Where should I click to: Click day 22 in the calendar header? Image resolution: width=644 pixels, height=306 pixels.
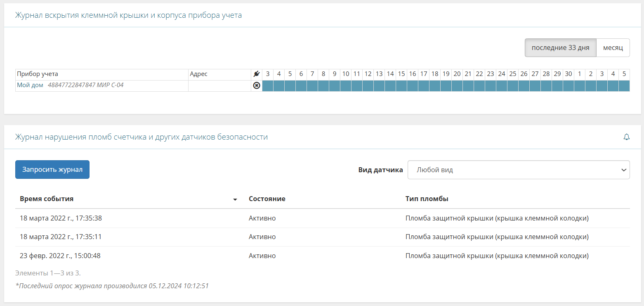(479, 74)
